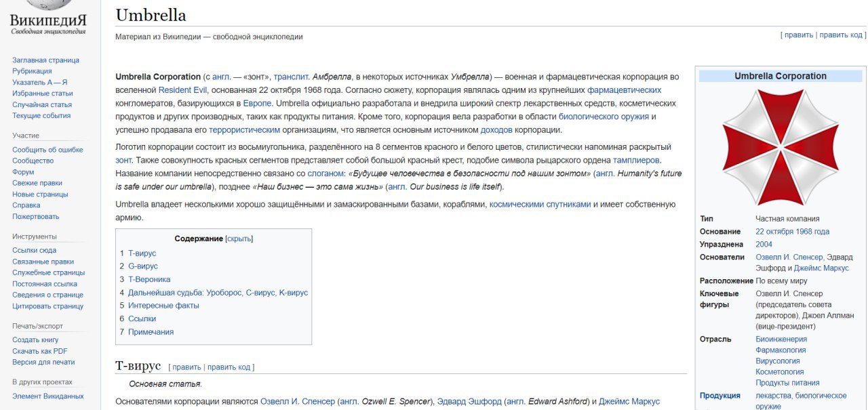Open infobox date «22 октября 1968 года»
Screen dimensions: 868x410
tap(792, 232)
